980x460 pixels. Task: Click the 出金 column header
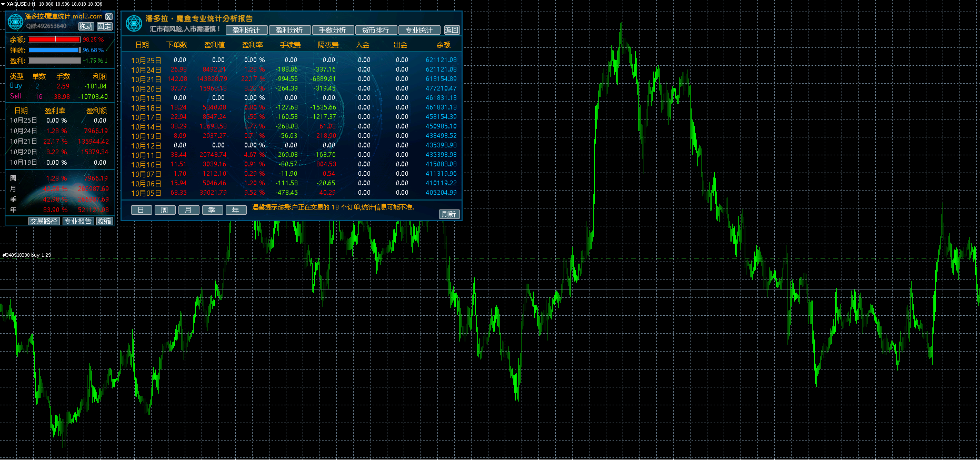tap(401, 45)
